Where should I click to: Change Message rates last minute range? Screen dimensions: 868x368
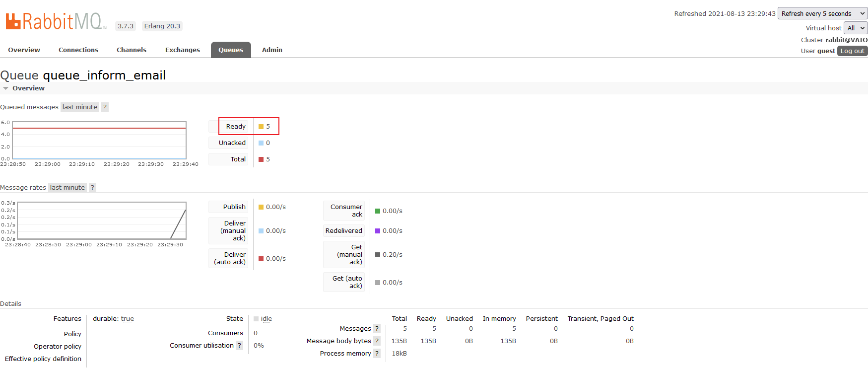(67, 187)
